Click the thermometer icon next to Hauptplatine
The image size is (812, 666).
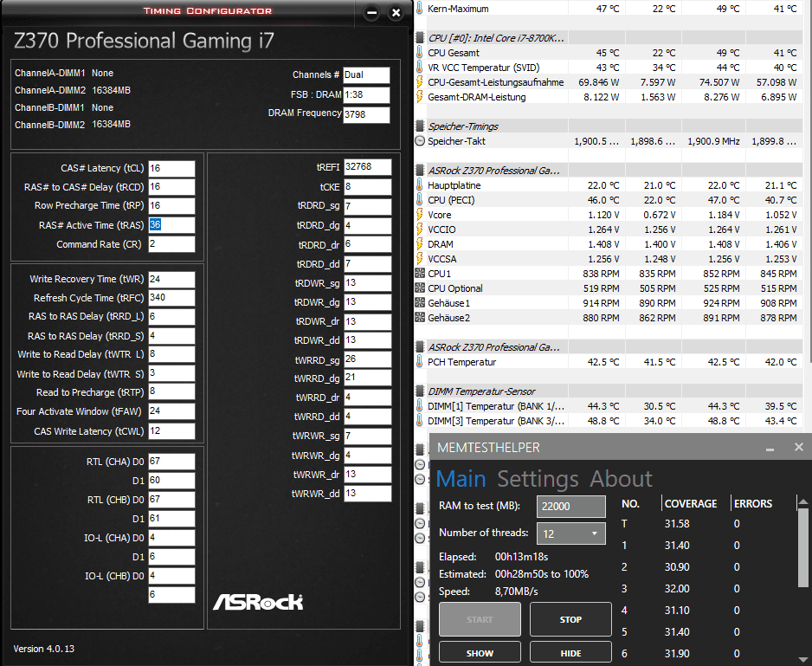(x=420, y=185)
